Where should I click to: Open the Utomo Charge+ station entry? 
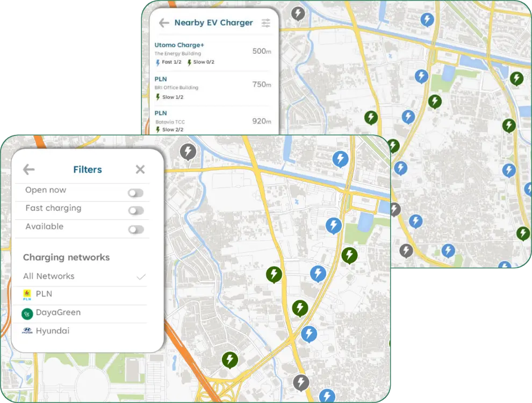(x=213, y=54)
